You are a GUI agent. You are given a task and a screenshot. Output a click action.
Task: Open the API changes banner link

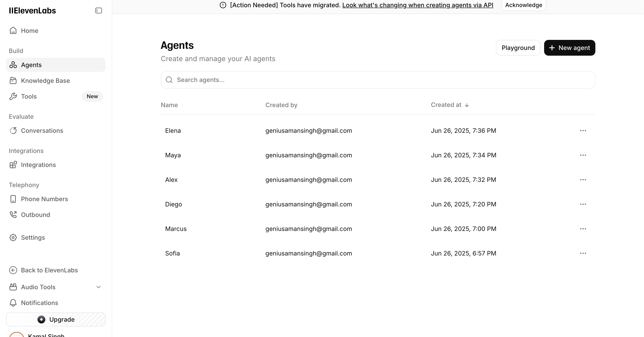pos(418,5)
